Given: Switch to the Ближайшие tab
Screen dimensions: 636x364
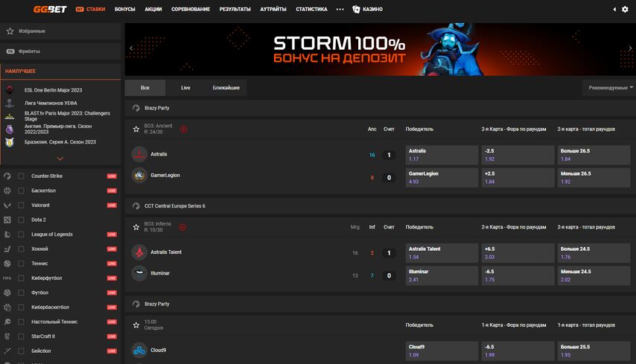Looking at the screenshot, I should pos(226,88).
